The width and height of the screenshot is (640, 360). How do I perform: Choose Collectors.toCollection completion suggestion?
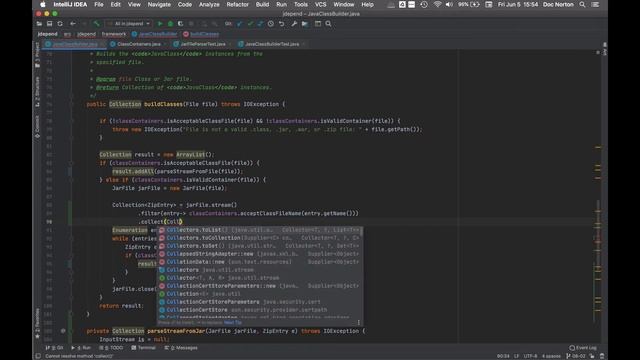coord(260,238)
